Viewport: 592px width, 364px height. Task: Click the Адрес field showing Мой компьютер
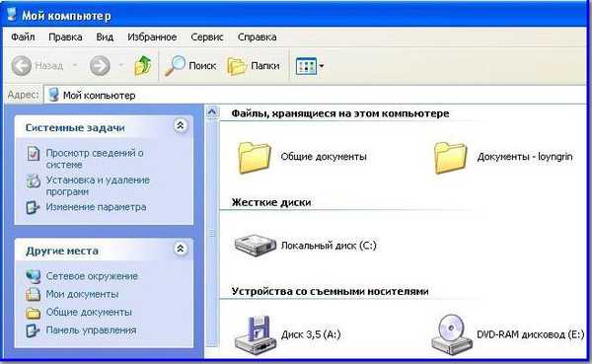pos(316,95)
